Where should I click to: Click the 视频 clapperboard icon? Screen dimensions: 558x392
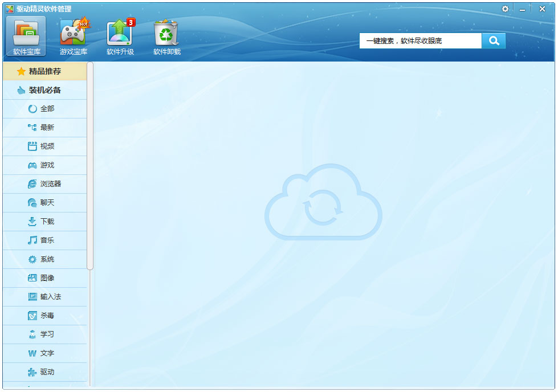point(32,146)
